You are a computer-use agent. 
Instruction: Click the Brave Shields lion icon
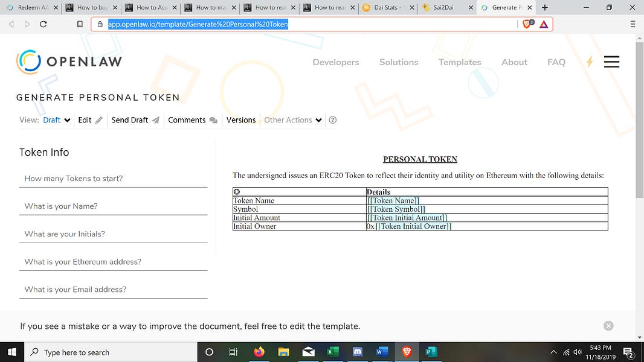pos(528,24)
